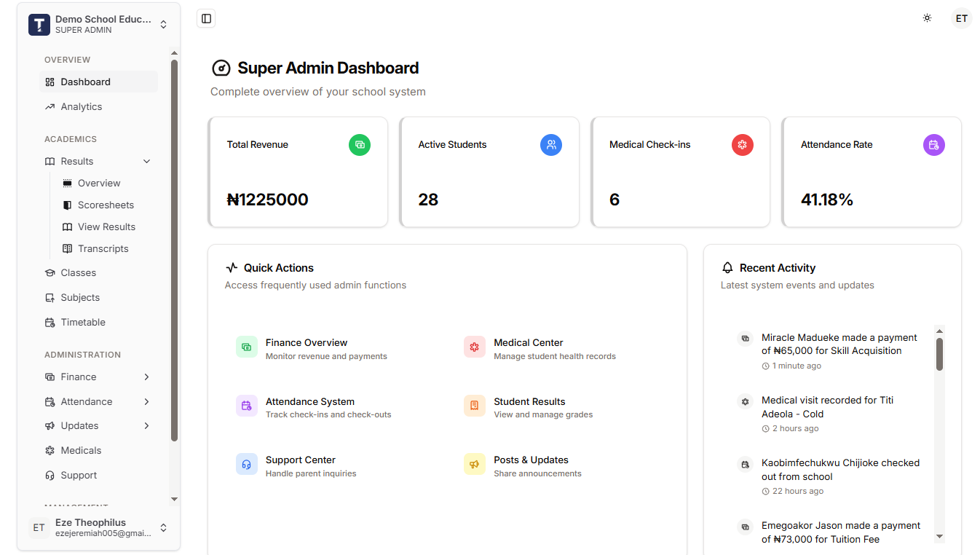The height and width of the screenshot is (555, 980).
Task: Click the Support Center icon in Quick Actions
Action: tap(247, 464)
